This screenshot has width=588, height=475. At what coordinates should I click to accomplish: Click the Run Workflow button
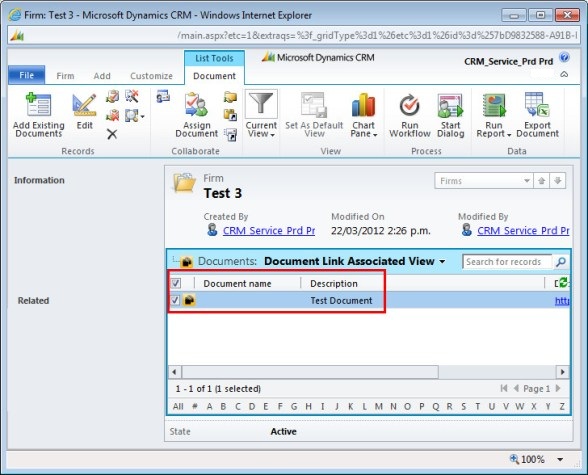point(410,115)
